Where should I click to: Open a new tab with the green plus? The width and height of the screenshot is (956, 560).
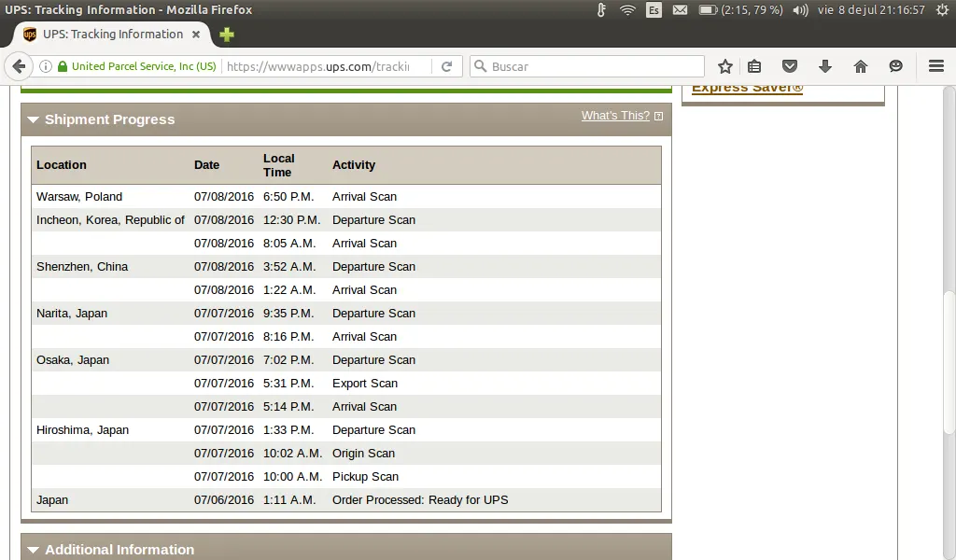pyautogui.click(x=227, y=35)
